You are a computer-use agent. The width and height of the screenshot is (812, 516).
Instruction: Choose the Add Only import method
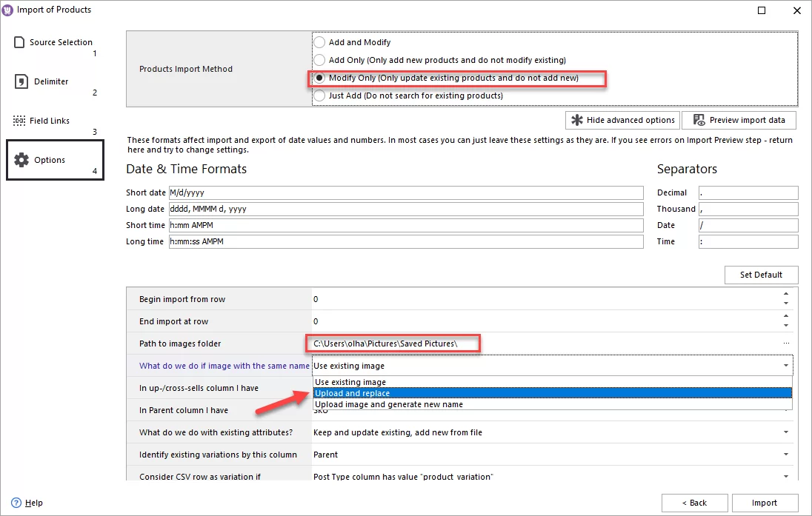pyautogui.click(x=319, y=60)
